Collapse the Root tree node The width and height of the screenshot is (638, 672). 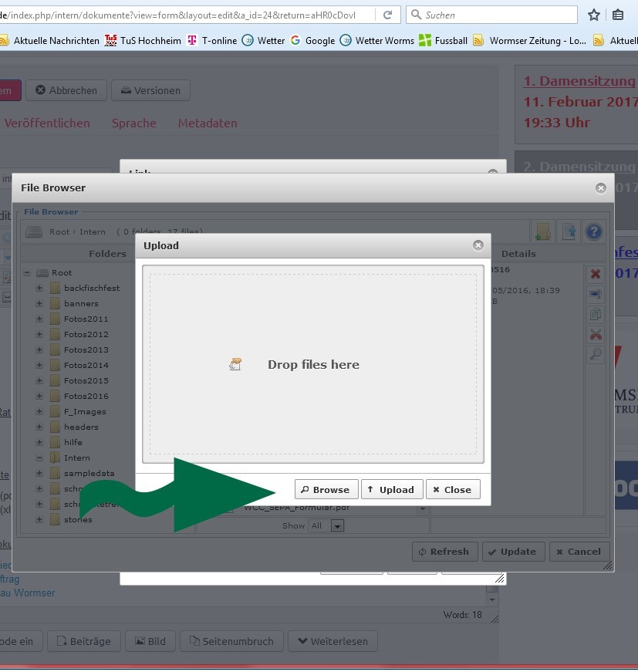point(27,272)
